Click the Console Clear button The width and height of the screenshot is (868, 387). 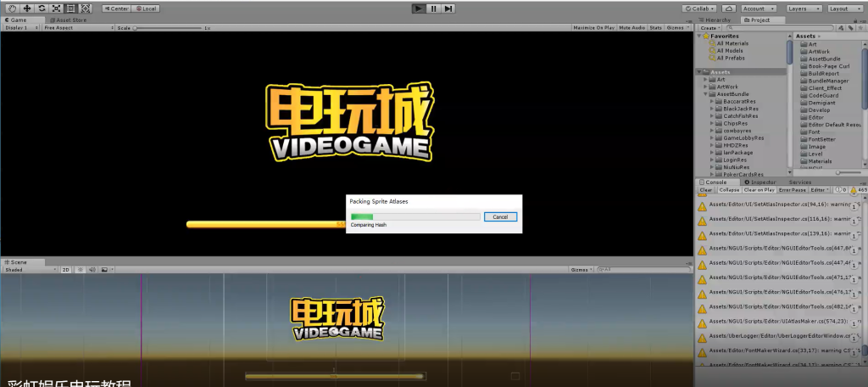[x=705, y=190]
